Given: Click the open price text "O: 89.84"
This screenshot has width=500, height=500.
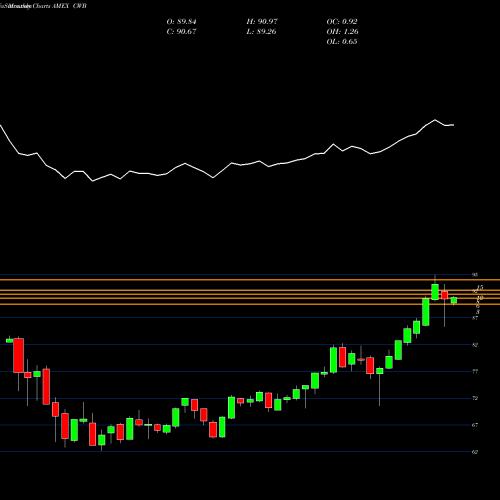Looking at the screenshot, I should [x=181, y=22].
